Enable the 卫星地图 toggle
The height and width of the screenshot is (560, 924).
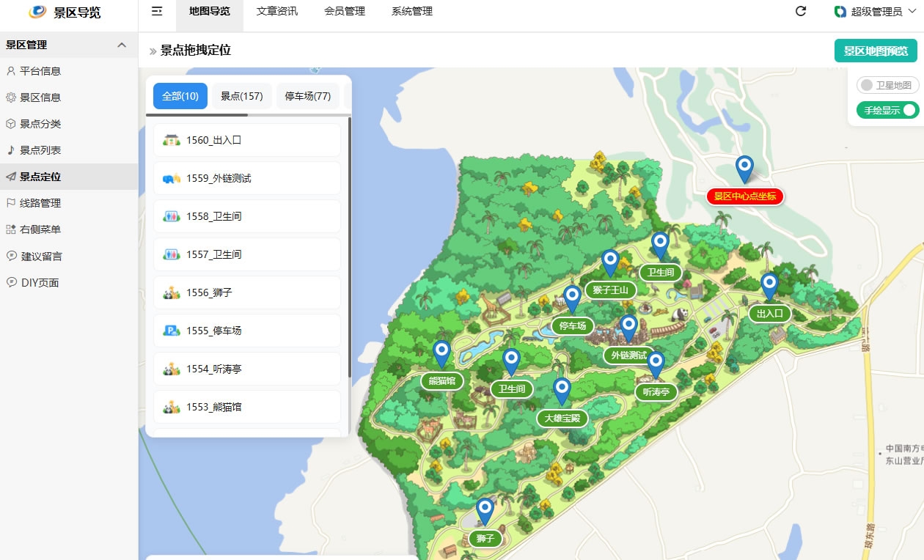click(887, 85)
